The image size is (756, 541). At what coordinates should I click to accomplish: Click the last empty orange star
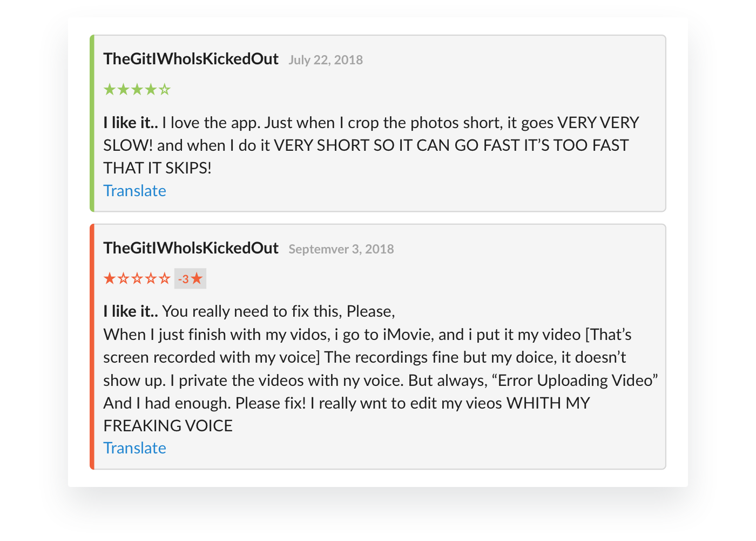coord(165,279)
